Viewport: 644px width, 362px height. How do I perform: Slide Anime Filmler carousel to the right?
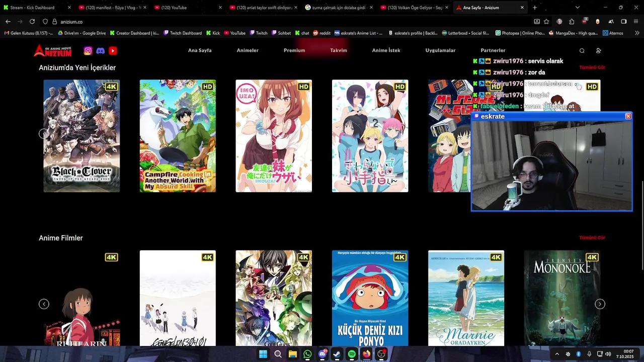pos(600,304)
